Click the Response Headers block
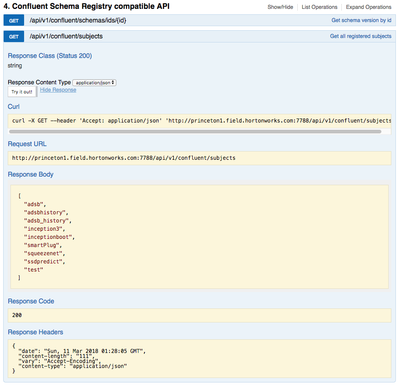This screenshot has height=385, width=400. pos(199,359)
